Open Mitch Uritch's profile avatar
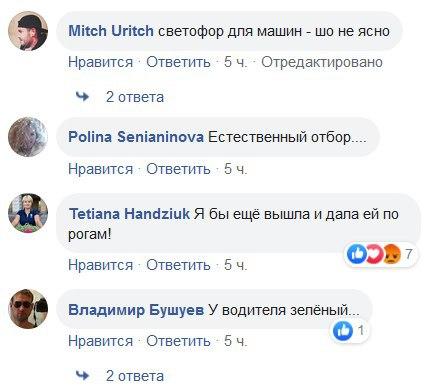448x386 pixels. point(28,31)
